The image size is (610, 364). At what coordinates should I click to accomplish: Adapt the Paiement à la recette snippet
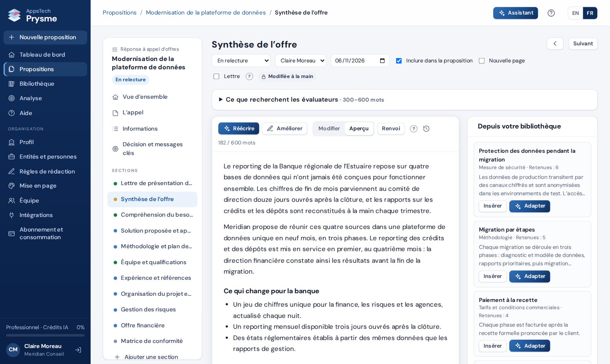click(x=530, y=346)
